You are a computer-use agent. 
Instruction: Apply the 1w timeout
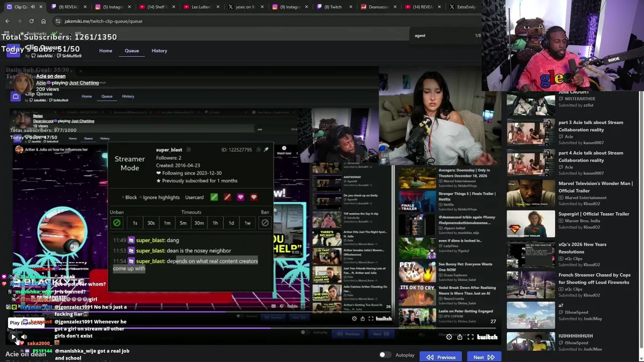click(x=248, y=223)
